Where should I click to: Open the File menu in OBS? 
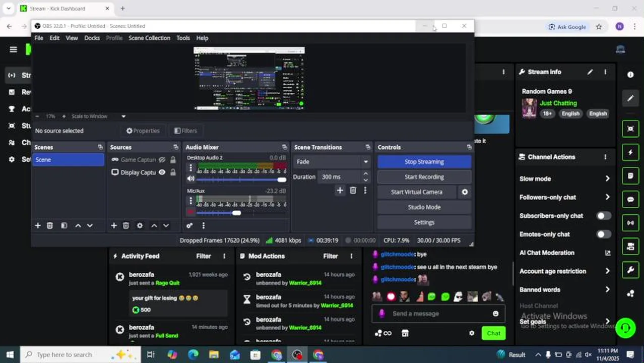(x=39, y=38)
